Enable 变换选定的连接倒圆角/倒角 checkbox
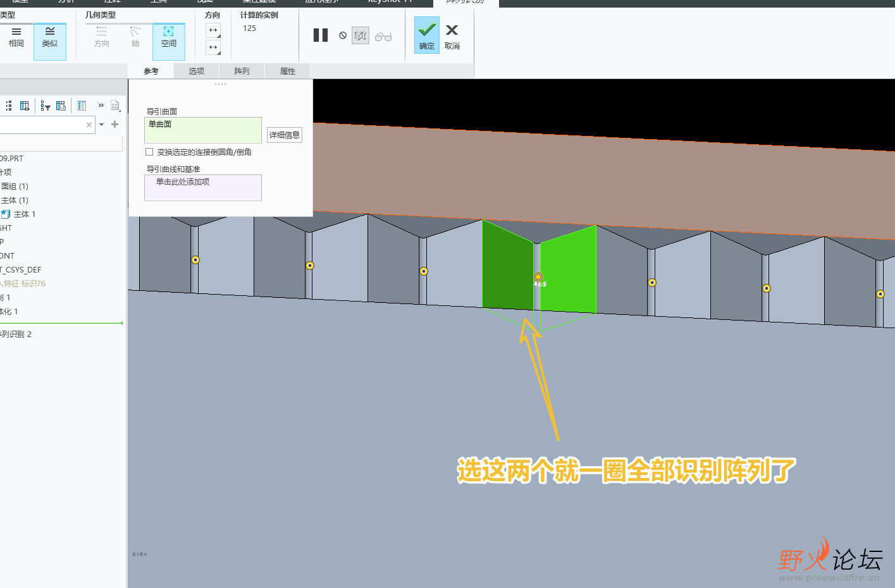Viewport: 895px width, 588px height. pyautogui.click(x=149, y=152)
